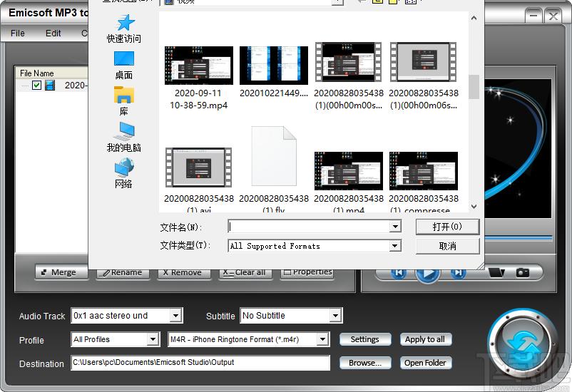The image size is (572, 392).
Task: Select the 20200828035438 (1).flv blank file
Action: point(274,169)
